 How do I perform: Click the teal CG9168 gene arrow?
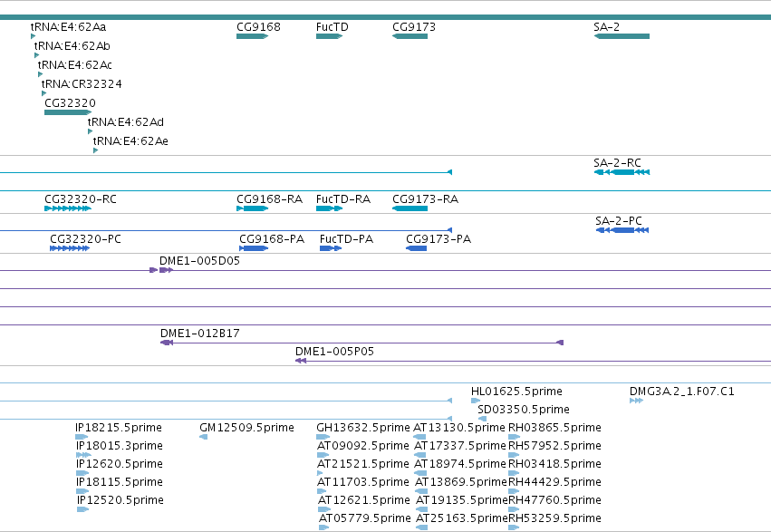pos(252,36)
